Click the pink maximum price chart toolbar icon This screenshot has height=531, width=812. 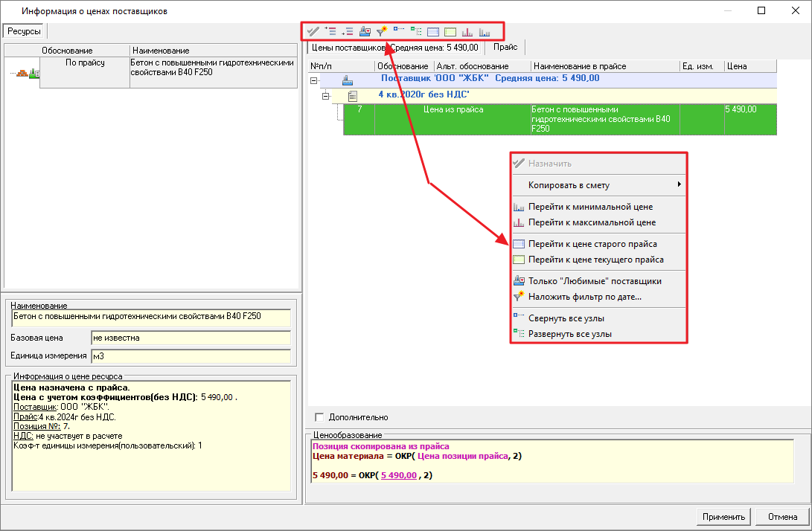(x=467, y=31)
